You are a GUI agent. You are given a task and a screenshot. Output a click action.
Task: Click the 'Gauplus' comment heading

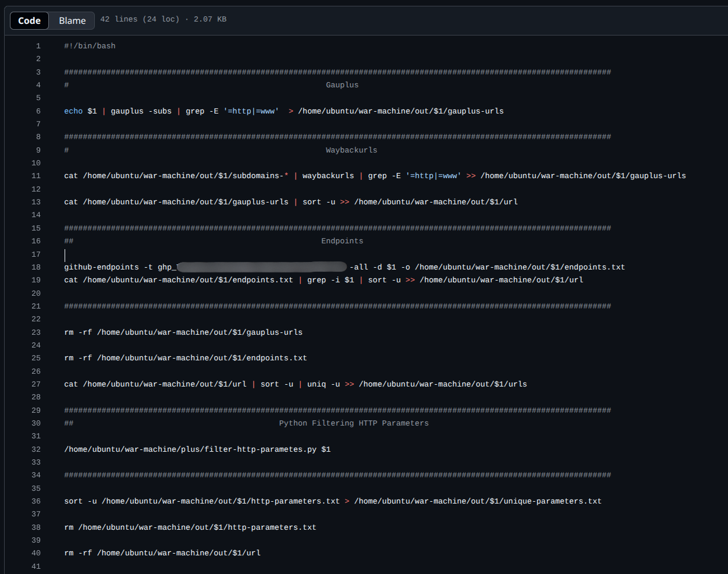pos(342,85)
